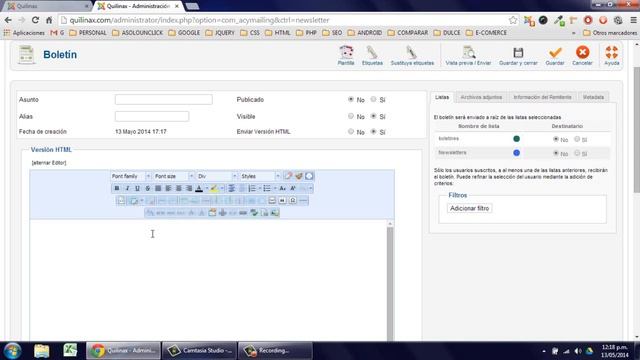The image size is (640, 360).
Task: Apply text color with A icon
Action: click(199, 188)
